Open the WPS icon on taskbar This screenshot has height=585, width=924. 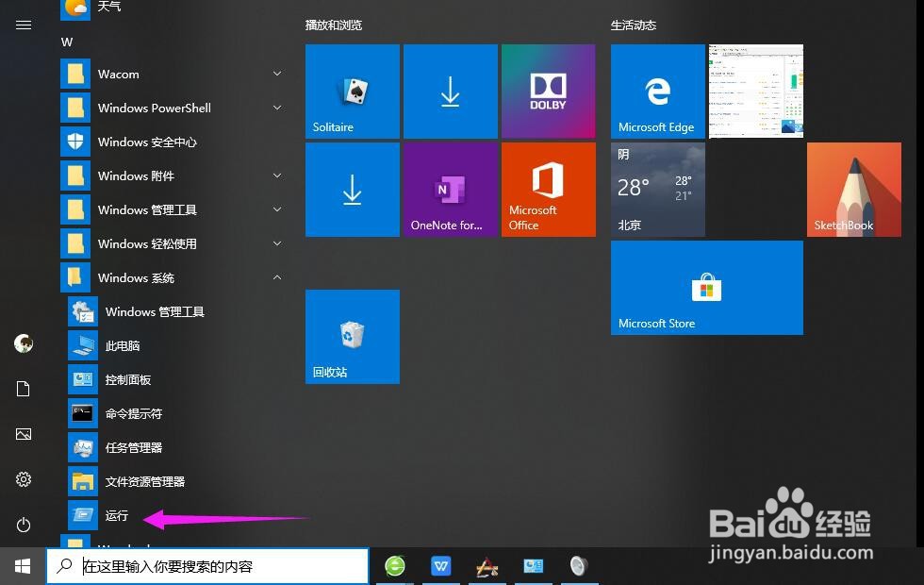point(441,567)
